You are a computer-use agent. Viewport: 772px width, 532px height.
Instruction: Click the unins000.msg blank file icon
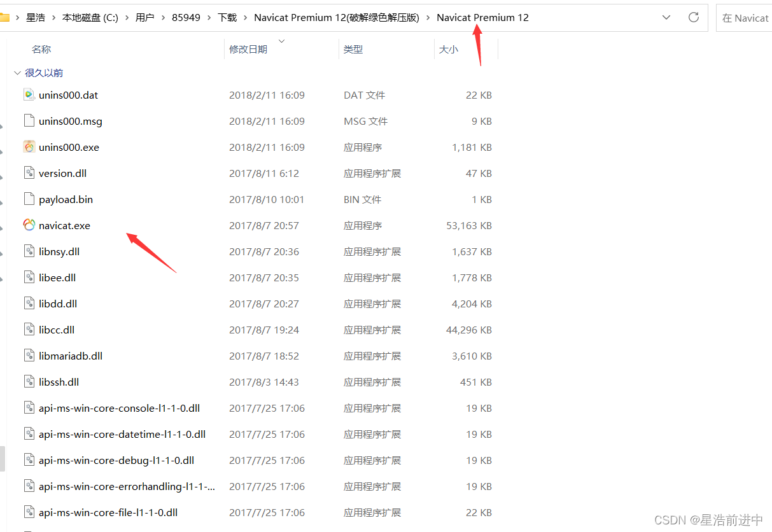29,121
